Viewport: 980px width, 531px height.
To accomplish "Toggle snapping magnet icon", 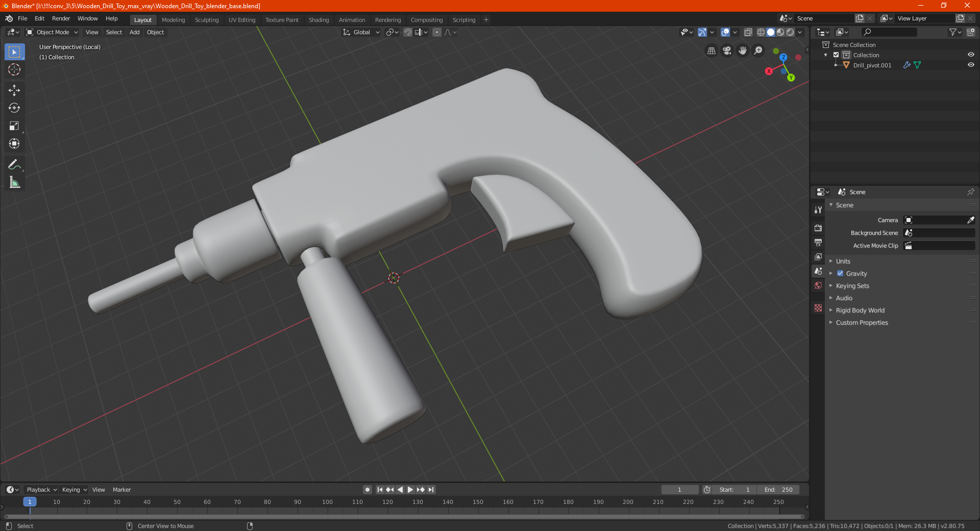I will 407,32.
